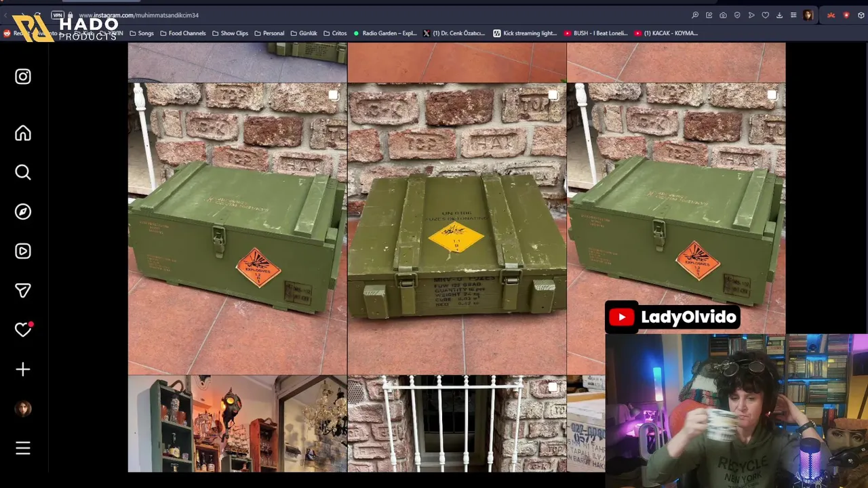868x488 pixels.
Task: Open the BUSH - I Beat Loneli... bookmark
Action: [x=596, y=33]
